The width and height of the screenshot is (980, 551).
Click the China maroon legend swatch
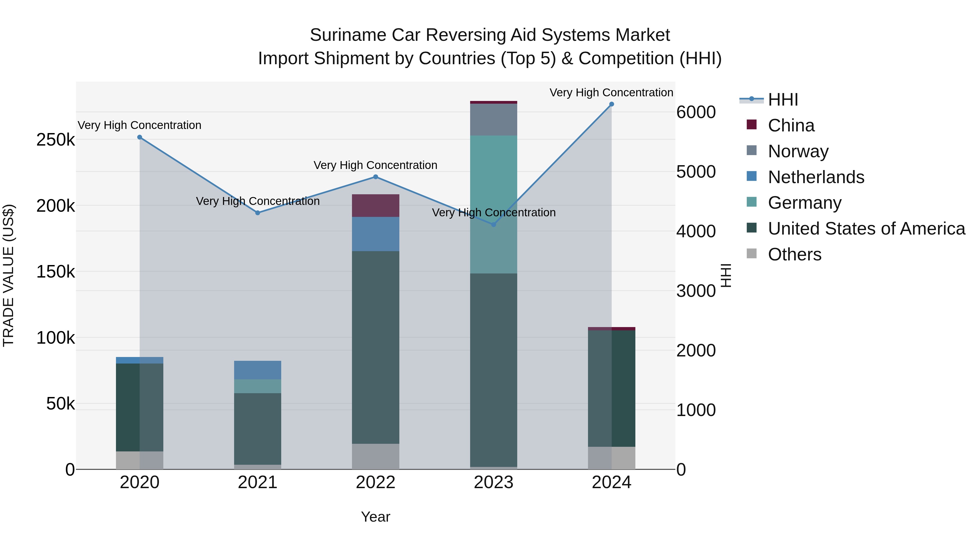point(752,124)
